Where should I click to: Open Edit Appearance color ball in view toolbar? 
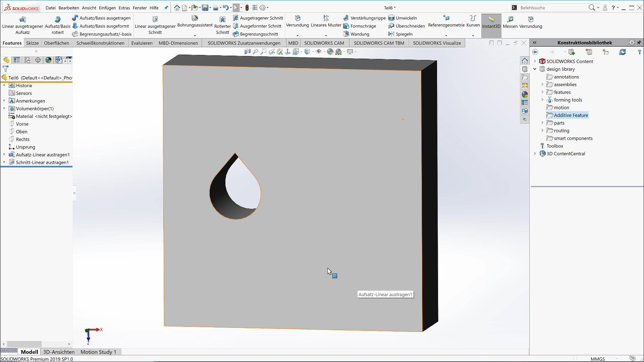pyautogui.click(x=330, y=52)
